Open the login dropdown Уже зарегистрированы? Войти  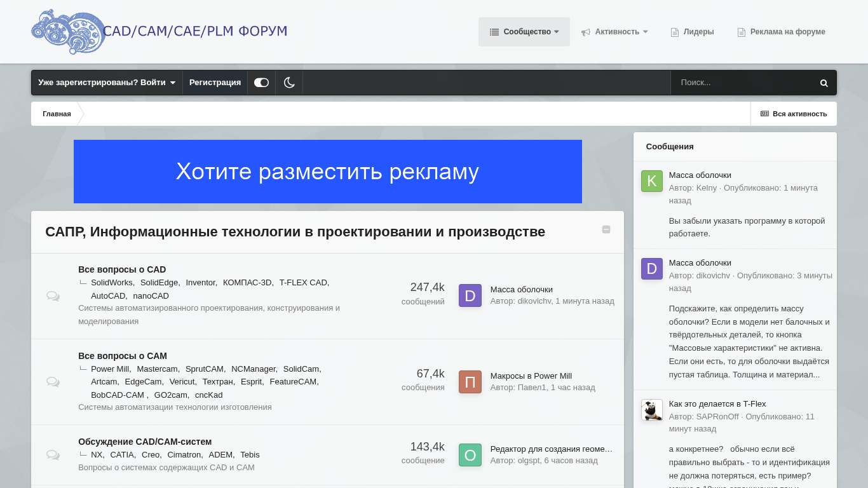tap(107, 83)
